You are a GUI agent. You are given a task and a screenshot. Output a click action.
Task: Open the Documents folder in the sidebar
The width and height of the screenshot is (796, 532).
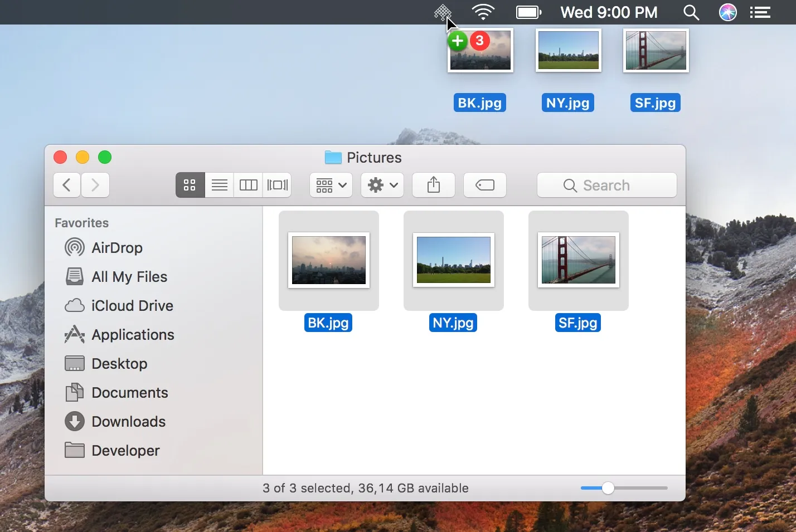[130, 393]
